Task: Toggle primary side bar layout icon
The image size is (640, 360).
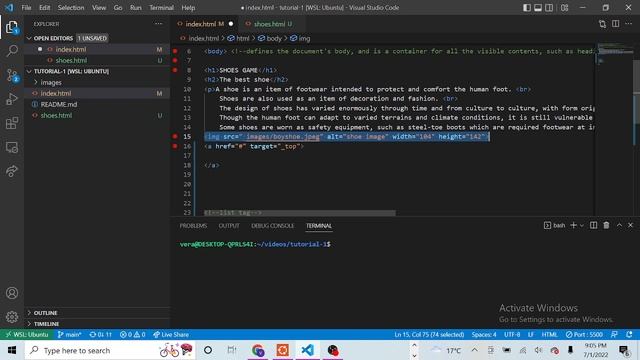Action: 527,8
